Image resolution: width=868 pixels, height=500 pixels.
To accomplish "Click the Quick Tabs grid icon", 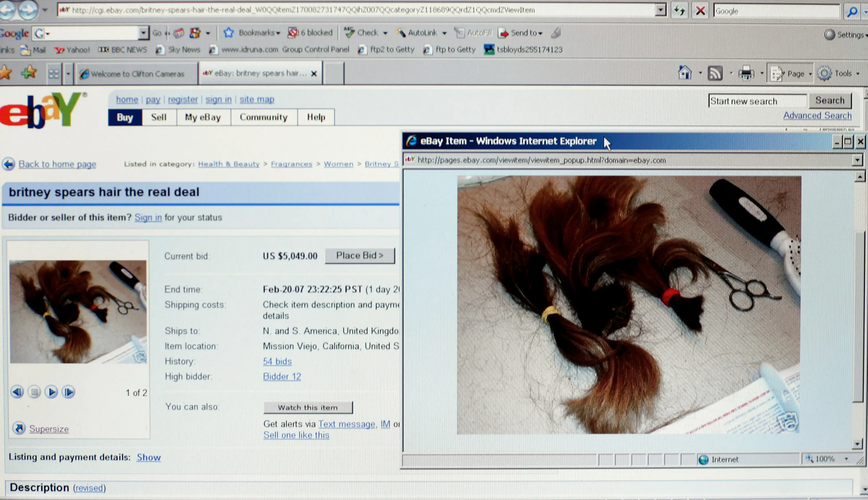I will 54,74.
